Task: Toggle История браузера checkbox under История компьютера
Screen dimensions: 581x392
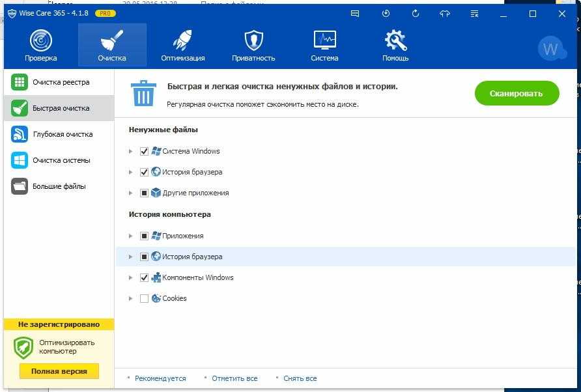Action: pos(144,257)
